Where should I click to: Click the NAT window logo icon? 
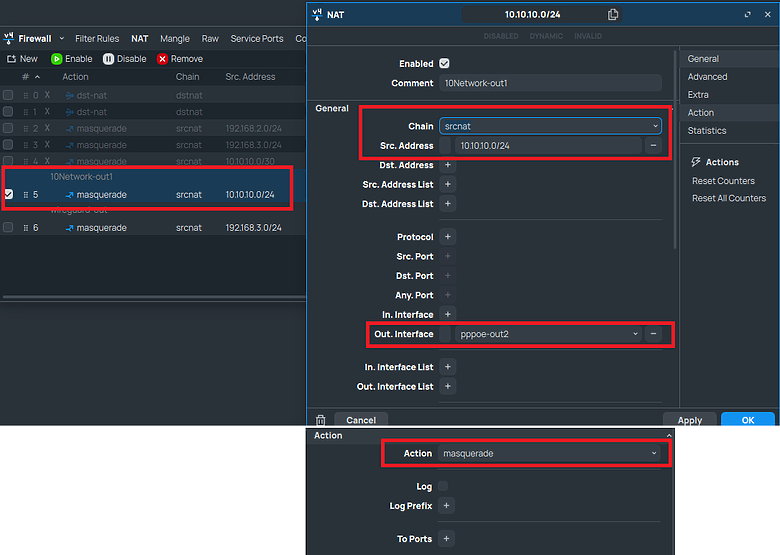317,14
